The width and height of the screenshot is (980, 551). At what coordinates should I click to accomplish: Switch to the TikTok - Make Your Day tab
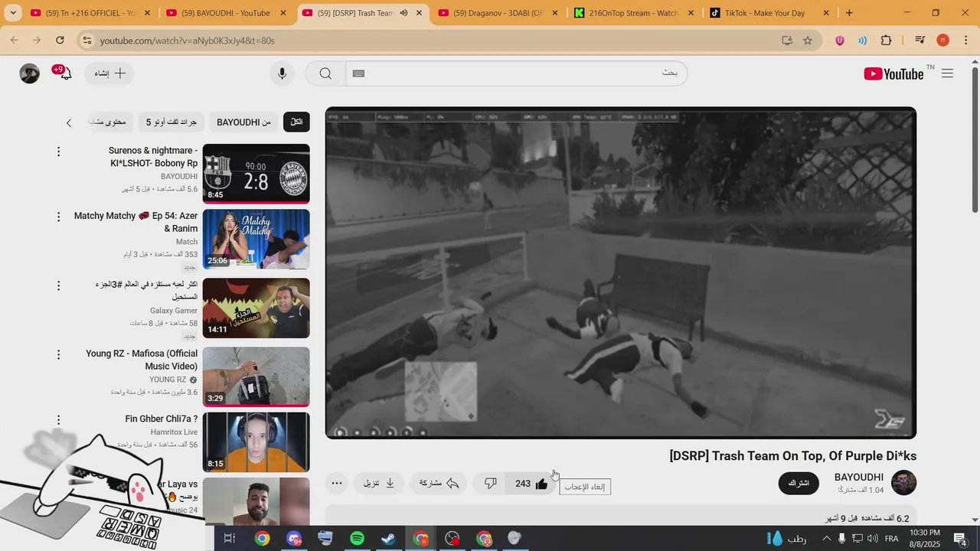point(769,13)
